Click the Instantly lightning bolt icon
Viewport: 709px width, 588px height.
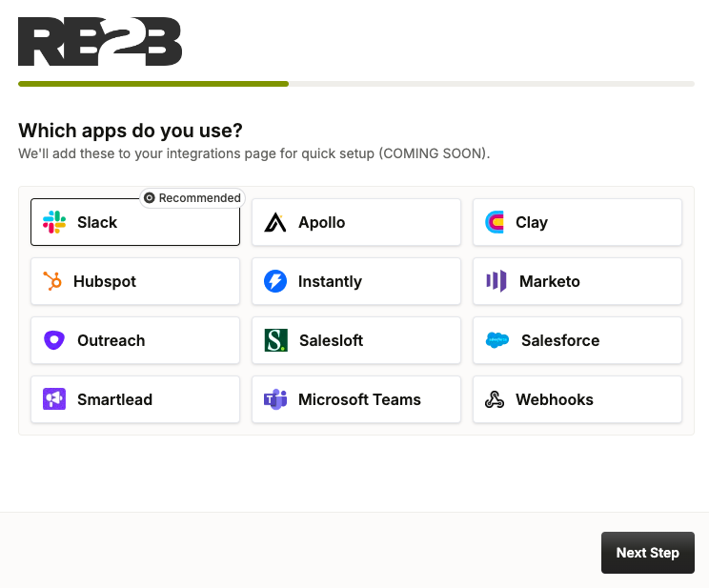275,281
